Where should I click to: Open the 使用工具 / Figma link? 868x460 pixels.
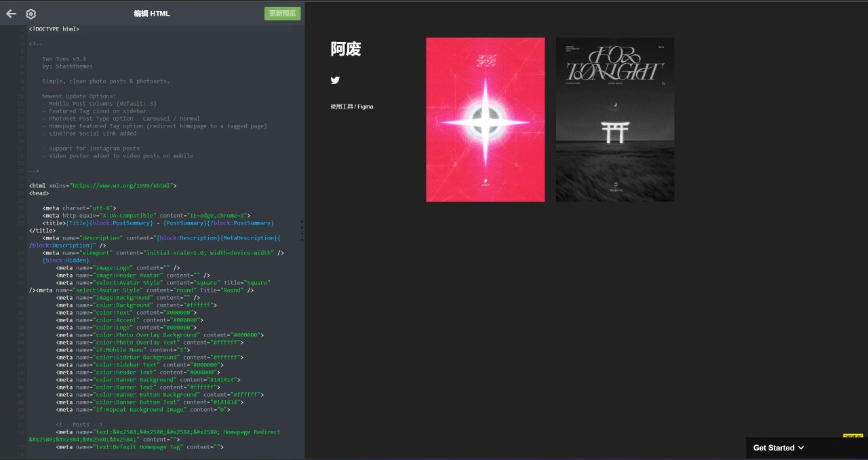(352, 107)
